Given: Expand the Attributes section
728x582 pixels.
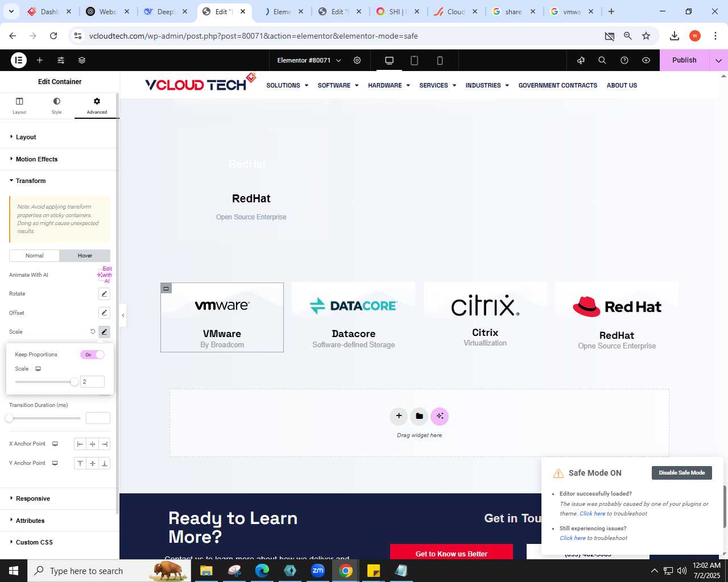Looking at the screenshot, I should (x=60, y=521).
